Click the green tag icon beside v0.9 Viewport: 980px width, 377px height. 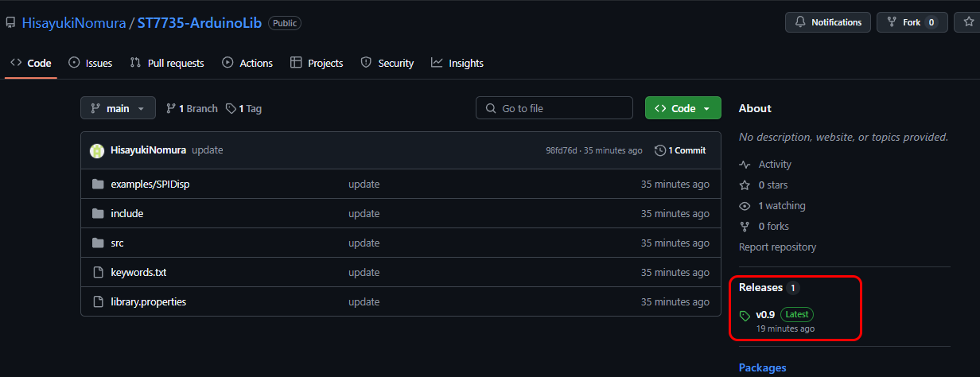(x=745, y=316)
